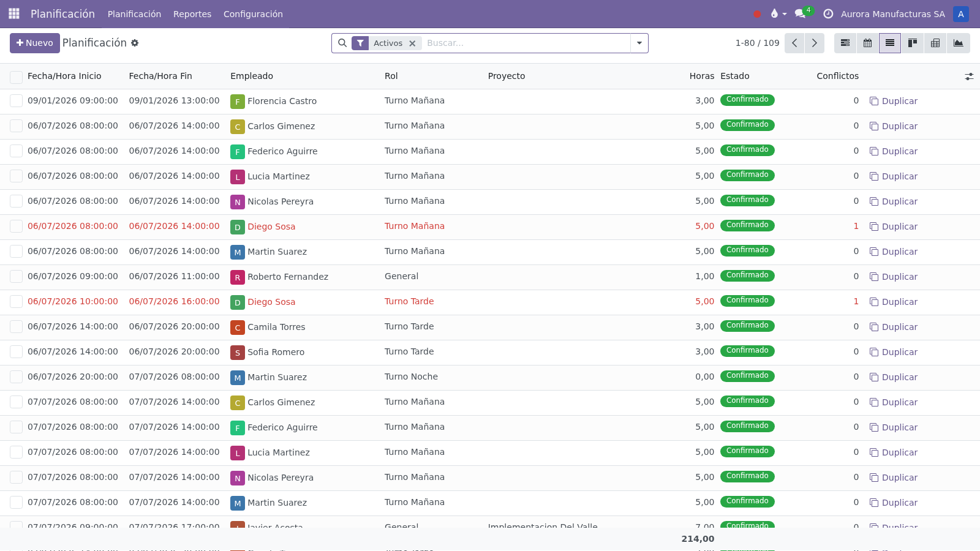Open the main apps grid menu
Screen dimensions: 980x551
(14, 13)
